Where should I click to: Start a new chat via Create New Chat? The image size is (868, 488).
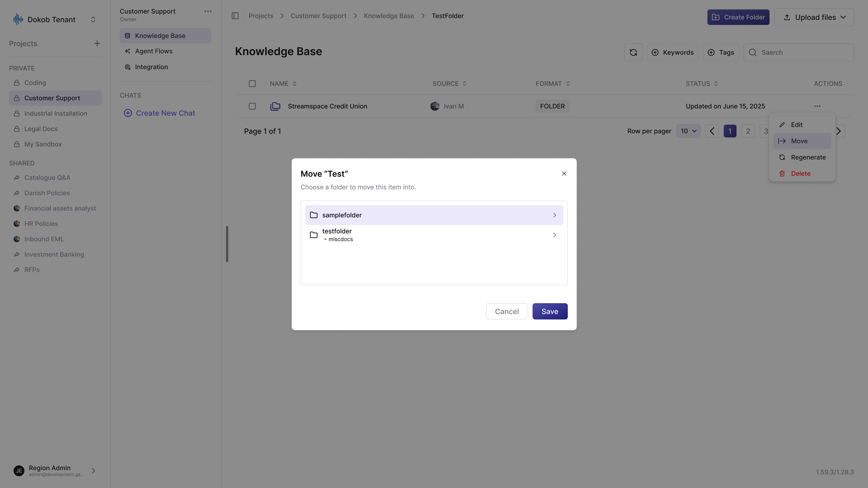159,113
